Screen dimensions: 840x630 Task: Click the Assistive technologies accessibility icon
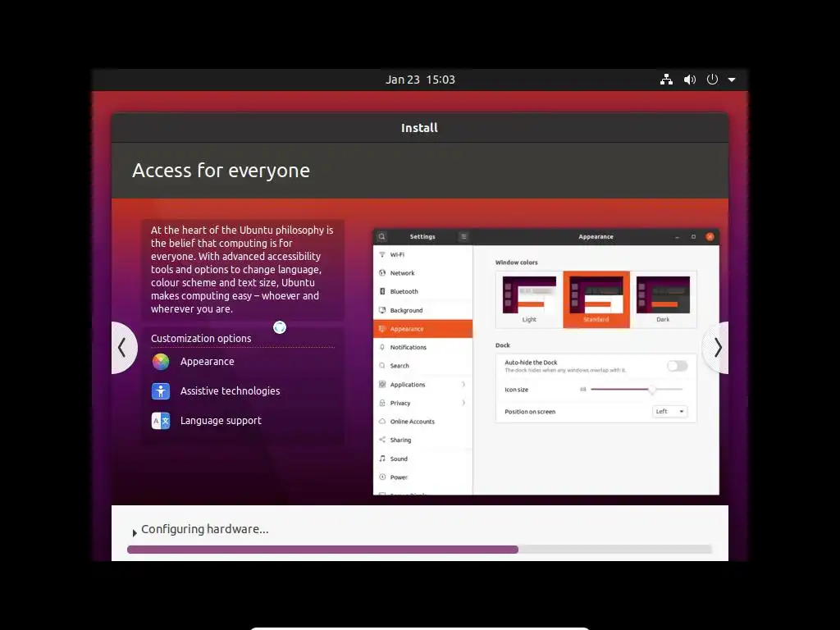point(161,391)
